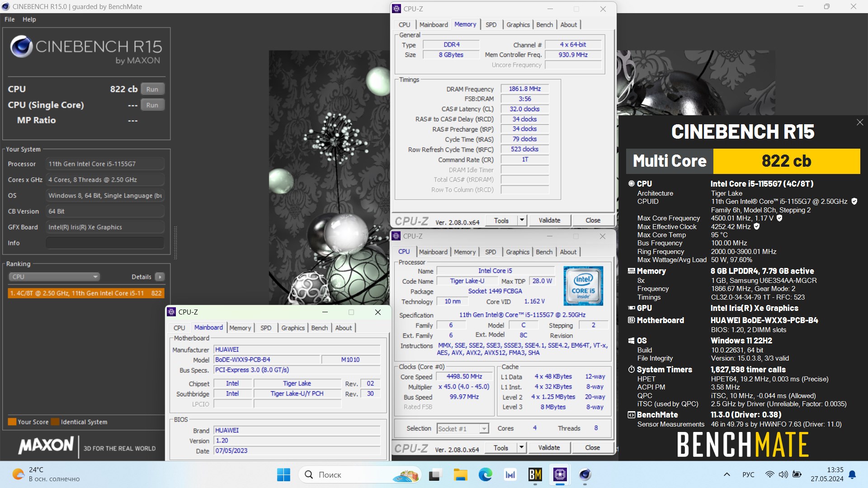Open Socket #1 selection dropdown
The width and height of the screenshot is (868, 488).
(463, 428)
